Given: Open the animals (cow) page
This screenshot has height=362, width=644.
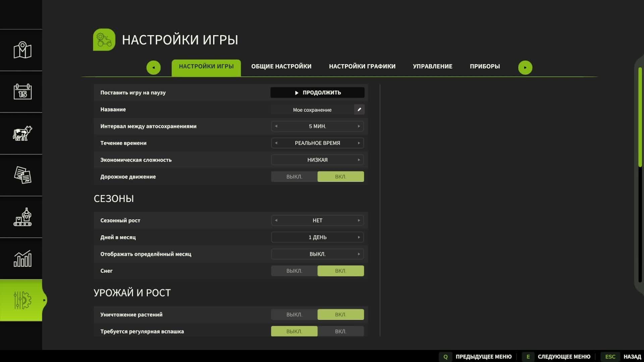Looking at the screenshot, I should pos(22,133).
